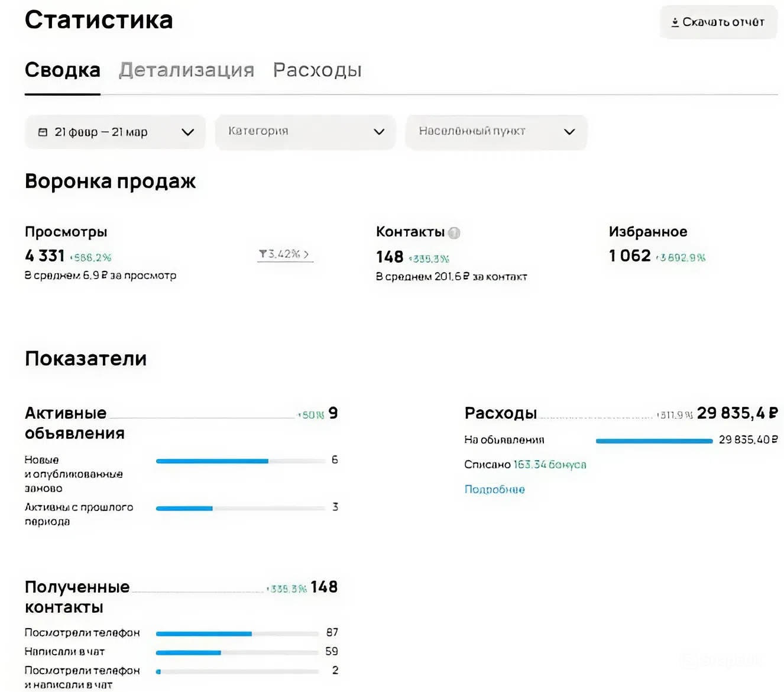Download the report with Скачать отчёт
The image size is (784, 692).
(x=718, y=22)
